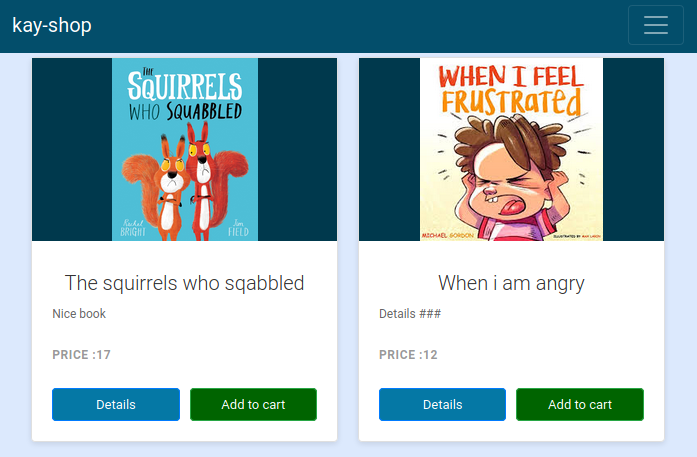Click the PRICE :12 label
The width and height of the screenshot is (697, 457).
pos(408,355)
